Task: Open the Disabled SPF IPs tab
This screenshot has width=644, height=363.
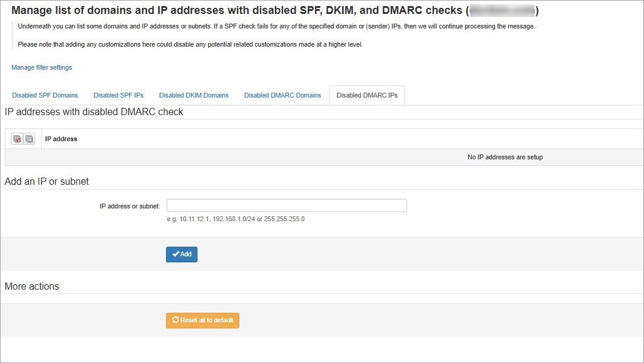Action: coord(118,95)
